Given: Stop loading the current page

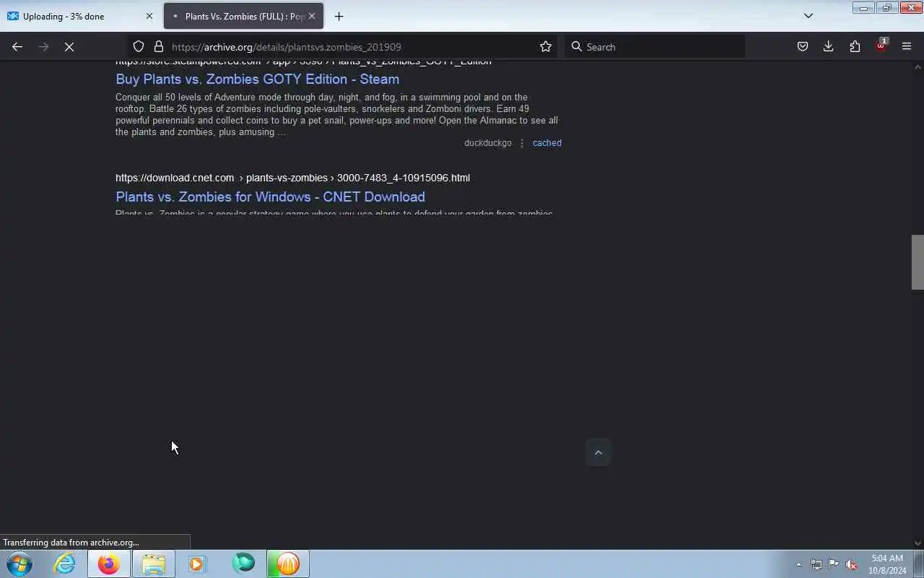Looking at the screenshot, I should coord(69,46).
